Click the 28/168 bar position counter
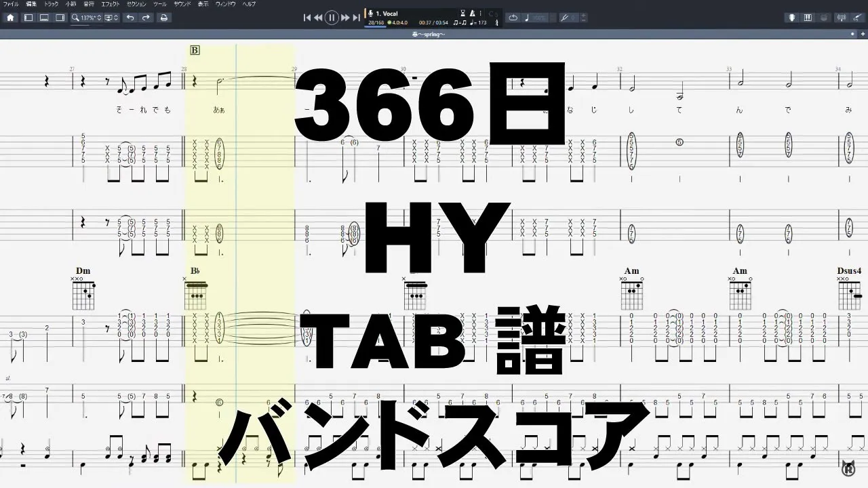 click(376, 22)
